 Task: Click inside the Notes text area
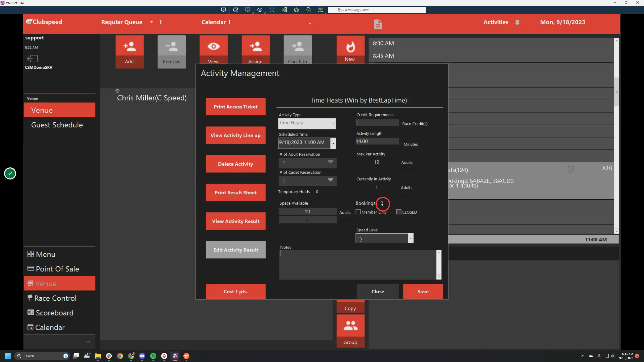[358, 264]
